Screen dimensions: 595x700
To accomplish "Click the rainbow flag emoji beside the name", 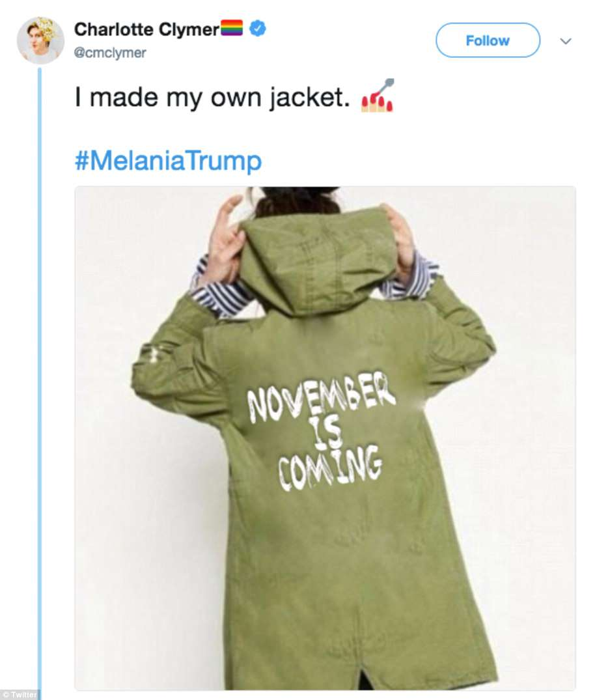I will pos(232,29).
